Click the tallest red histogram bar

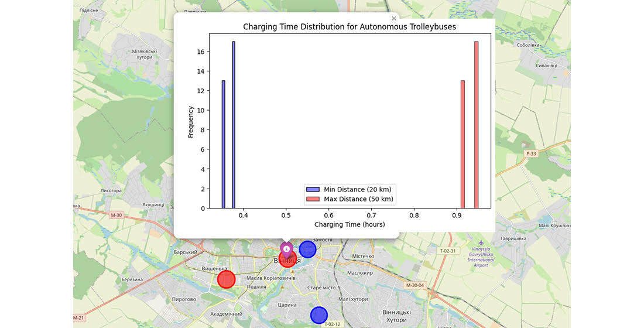point(477,125)
